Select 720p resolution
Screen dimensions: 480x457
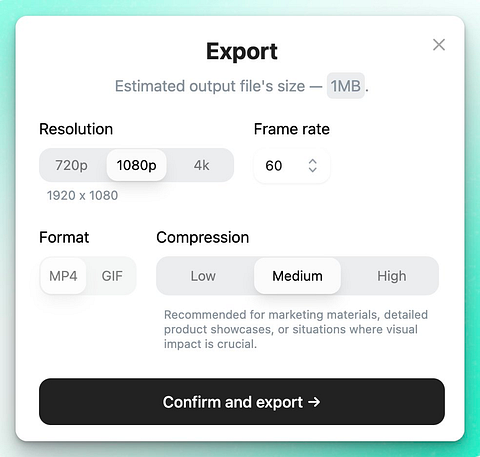(x=71, y=165)
